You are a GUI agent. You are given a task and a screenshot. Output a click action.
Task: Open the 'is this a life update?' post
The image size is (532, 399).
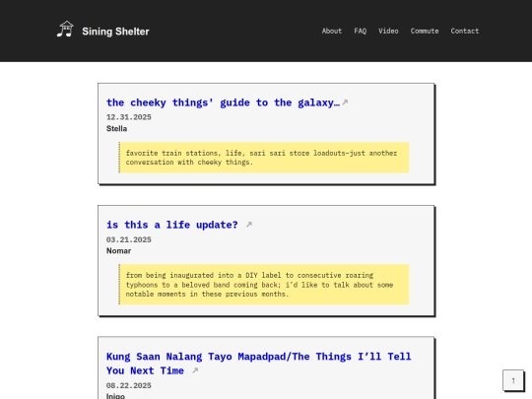[x=172, y=225]
